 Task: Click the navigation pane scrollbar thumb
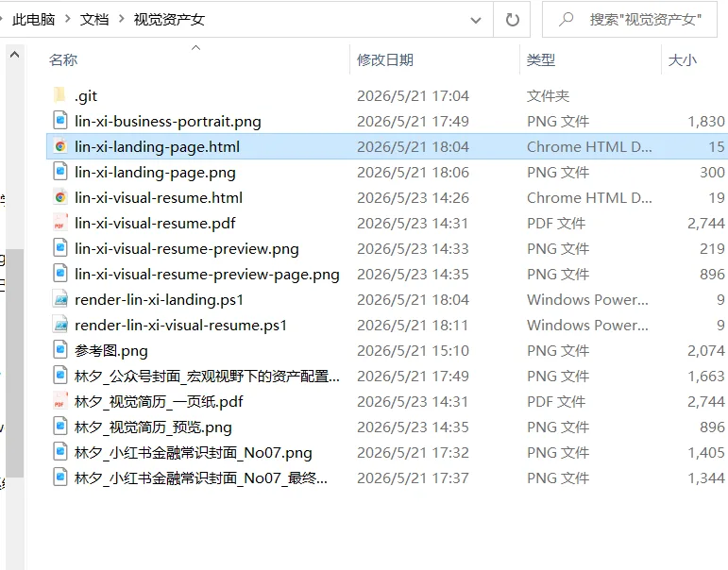15,363
